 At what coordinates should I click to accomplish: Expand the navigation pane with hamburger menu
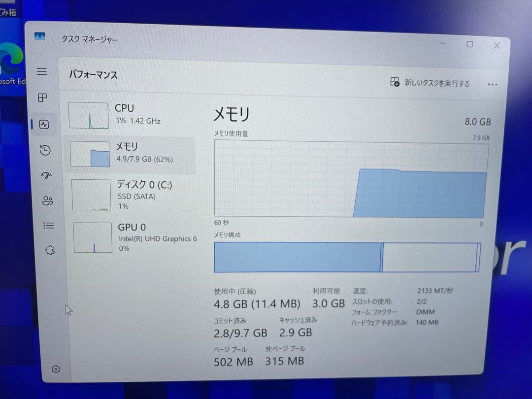pyautogui.click(x=42, y=71)
